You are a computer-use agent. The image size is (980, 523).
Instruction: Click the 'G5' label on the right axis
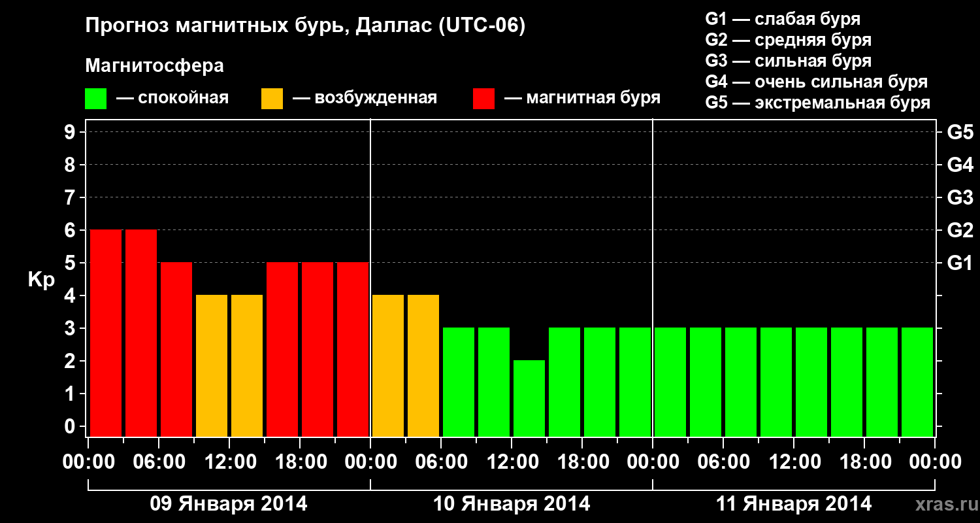click(x=960, y=133)
